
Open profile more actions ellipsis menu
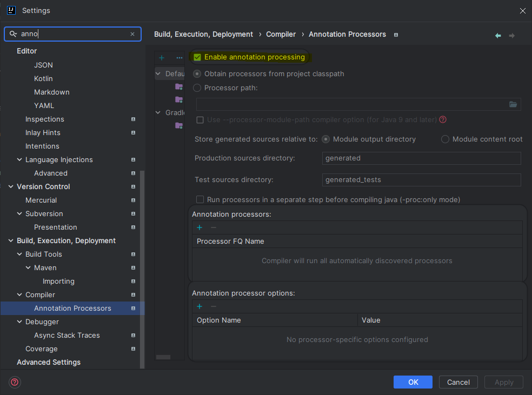(x=179, y=58)
